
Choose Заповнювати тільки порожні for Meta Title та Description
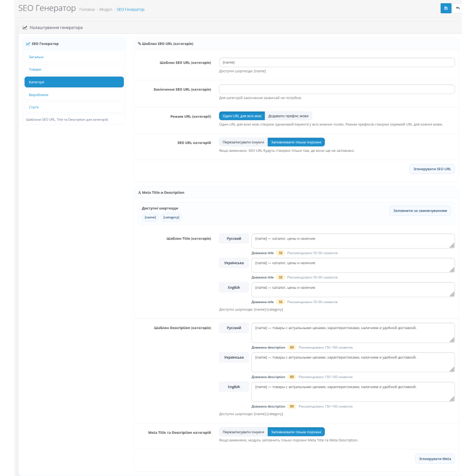[x=296, y=432]
